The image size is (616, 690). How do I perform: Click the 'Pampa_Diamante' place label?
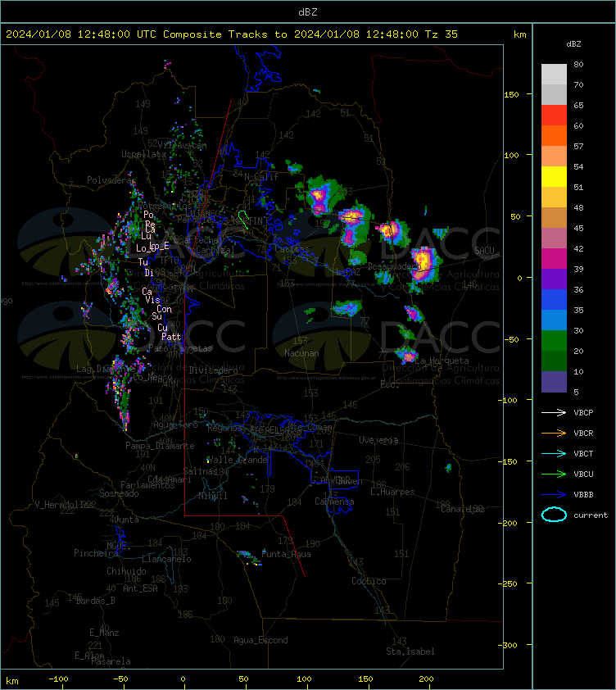(x=160, y=446)
